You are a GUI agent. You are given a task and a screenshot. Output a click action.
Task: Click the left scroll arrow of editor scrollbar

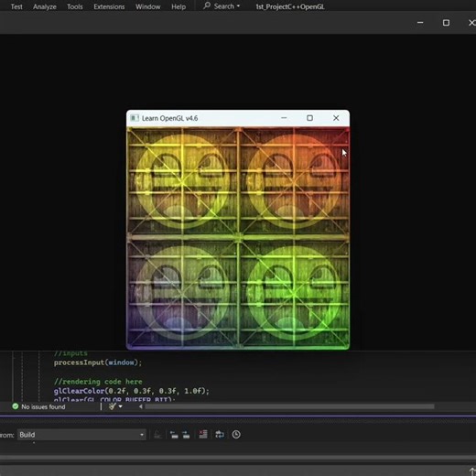[x=141, y=406]
